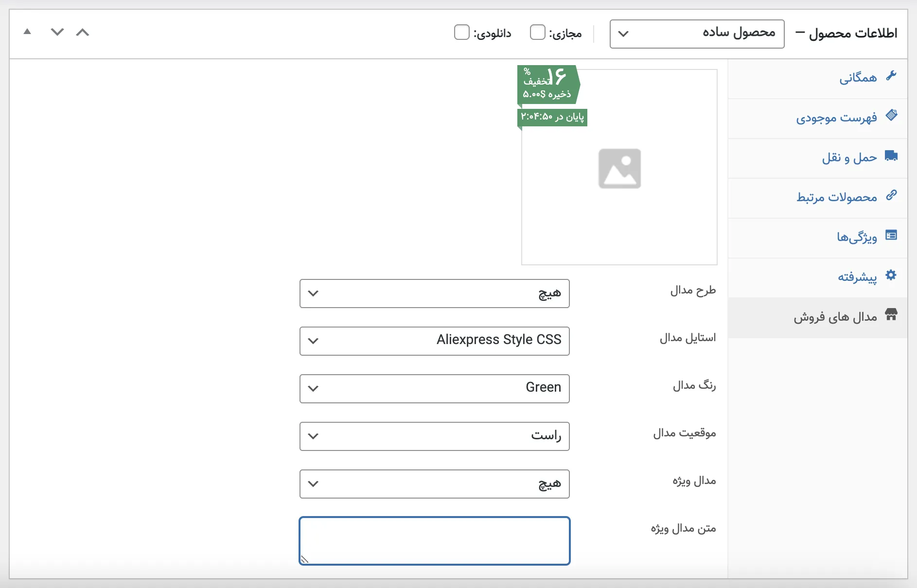Switch to the حمل و نقل tab

pyautogui.click(x=818, y=158)
